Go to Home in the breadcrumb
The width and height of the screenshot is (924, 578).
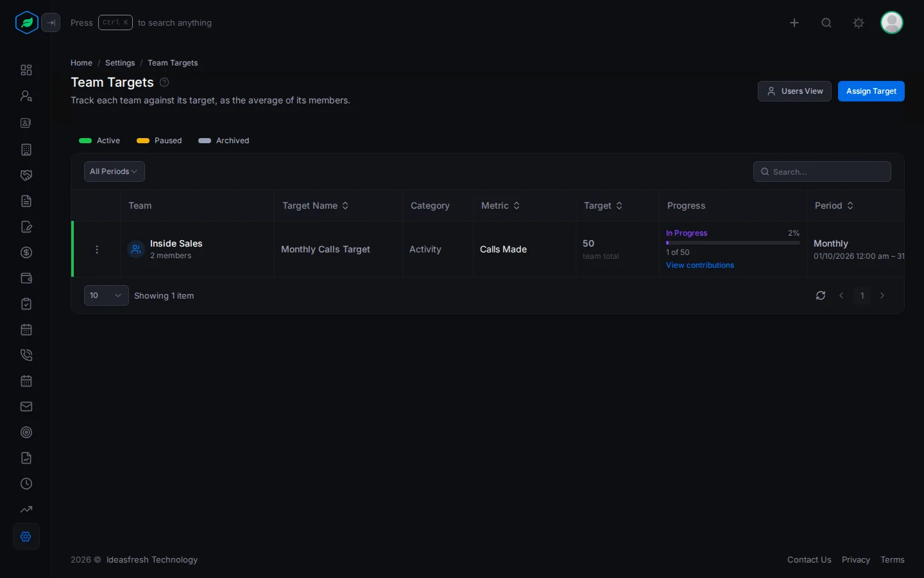[81, 63]
